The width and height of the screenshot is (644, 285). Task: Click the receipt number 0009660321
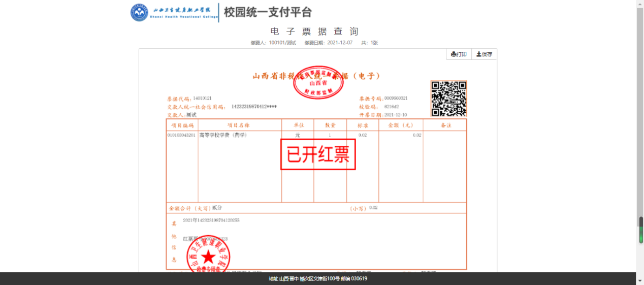pyautogui.click(x=396, y=98)
